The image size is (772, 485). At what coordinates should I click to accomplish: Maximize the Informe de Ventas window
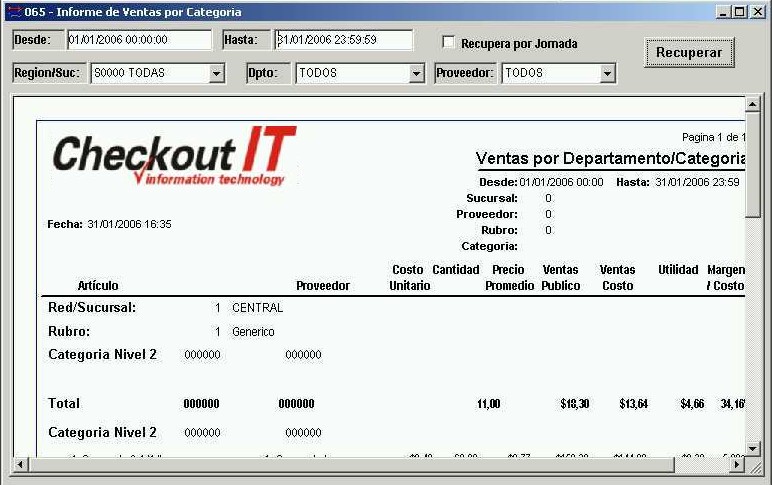(x=740, y=12)
